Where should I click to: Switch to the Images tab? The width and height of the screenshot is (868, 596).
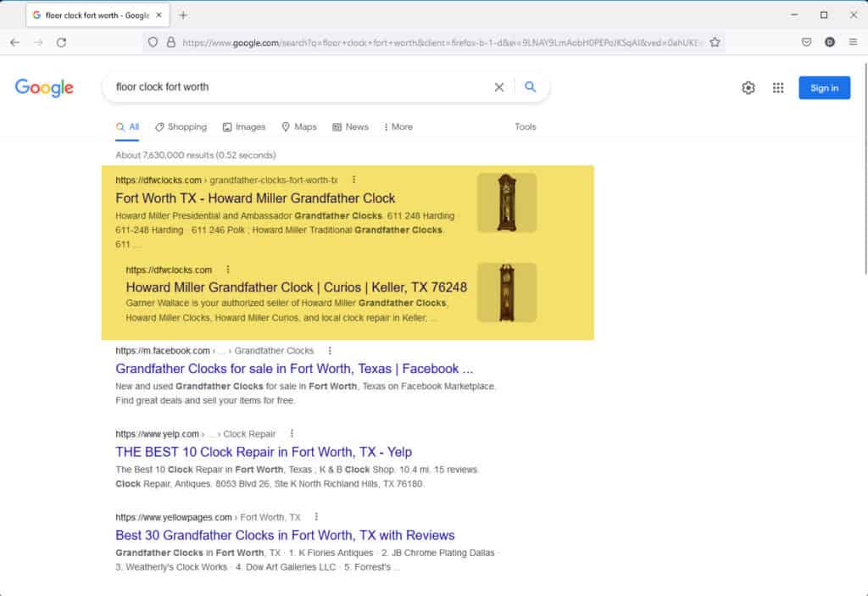tap(244, 127)
